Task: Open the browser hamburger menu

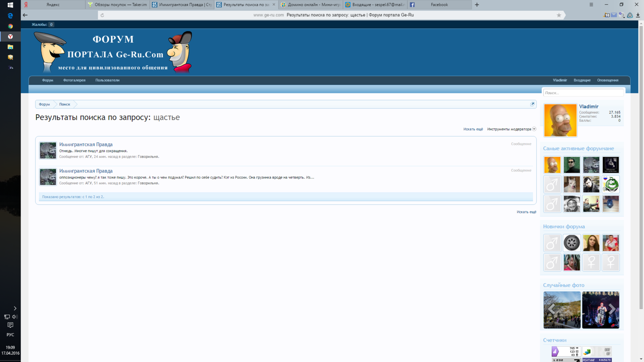Action: pyautogui.click(x=591, y=5)
